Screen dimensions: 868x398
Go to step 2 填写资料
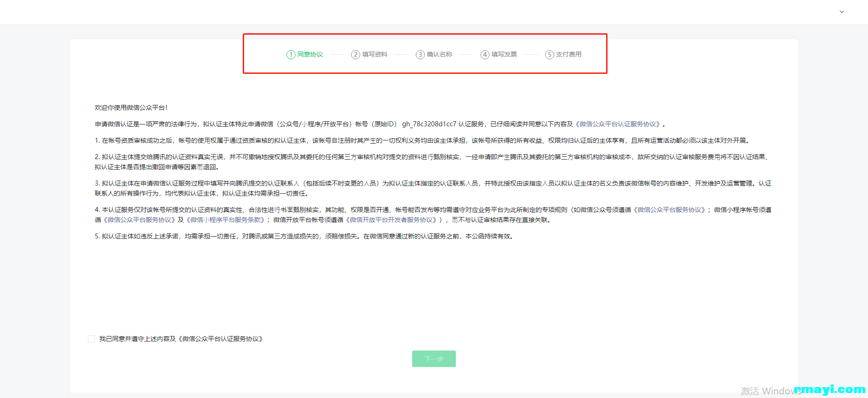tap(369, 55)
